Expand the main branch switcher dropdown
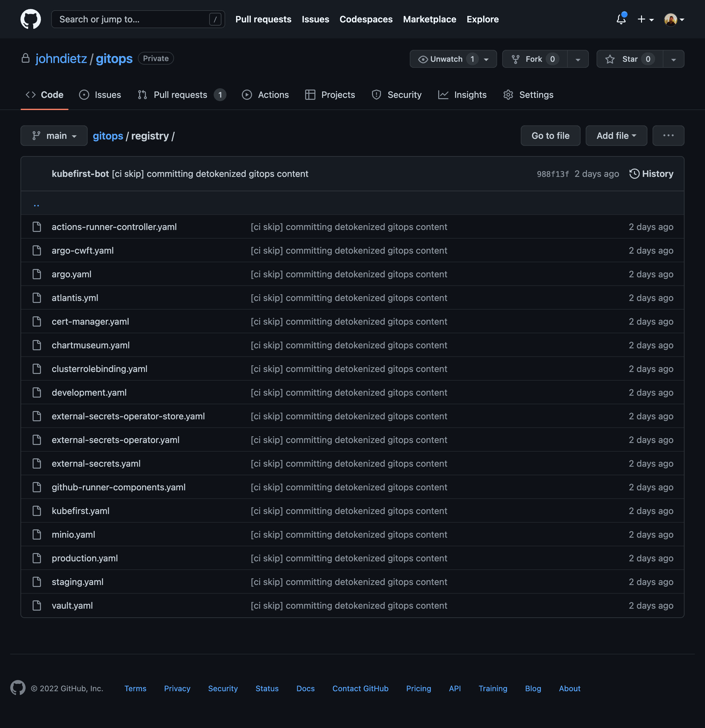The width and height of the screenshot is (705, 728). [54, 135]
